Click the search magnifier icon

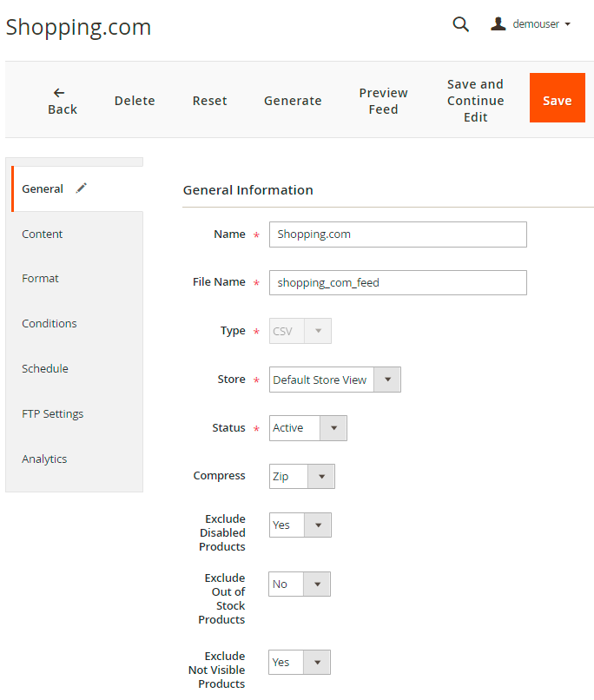(460, 24)
